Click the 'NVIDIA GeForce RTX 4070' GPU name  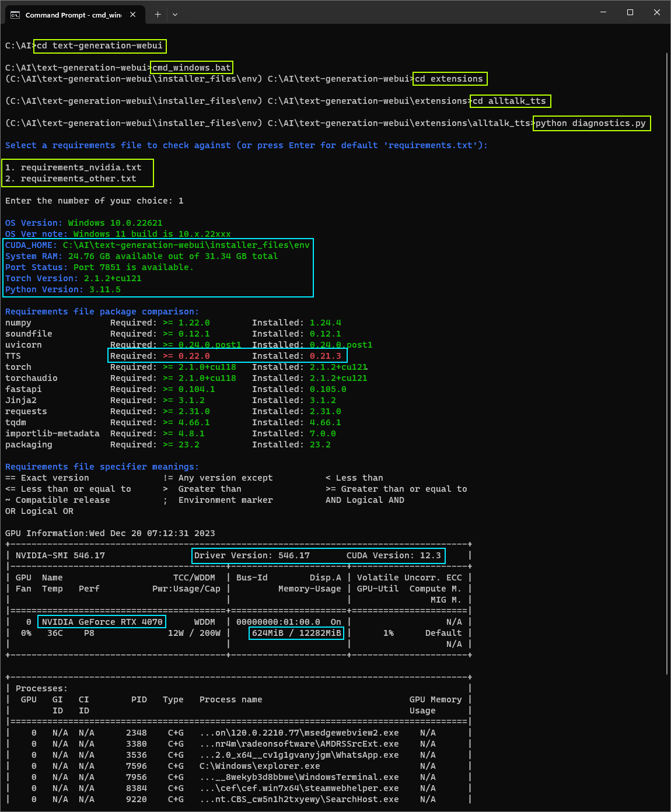[x=102, y=622]
